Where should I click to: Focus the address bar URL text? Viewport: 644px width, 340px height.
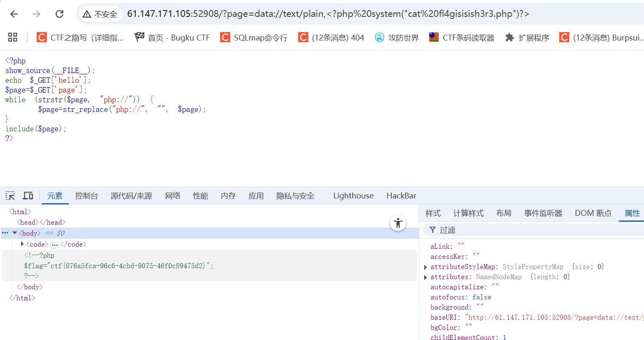click(328, 14)
